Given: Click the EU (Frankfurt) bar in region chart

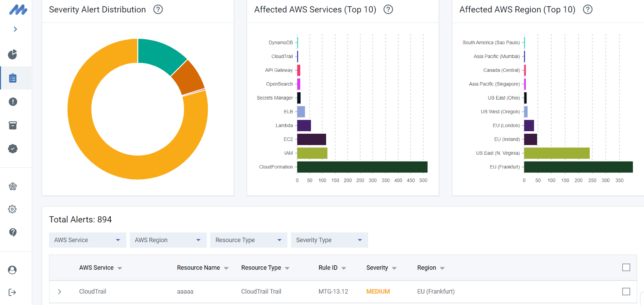Looking at the screenshot, I should point(578,167).
